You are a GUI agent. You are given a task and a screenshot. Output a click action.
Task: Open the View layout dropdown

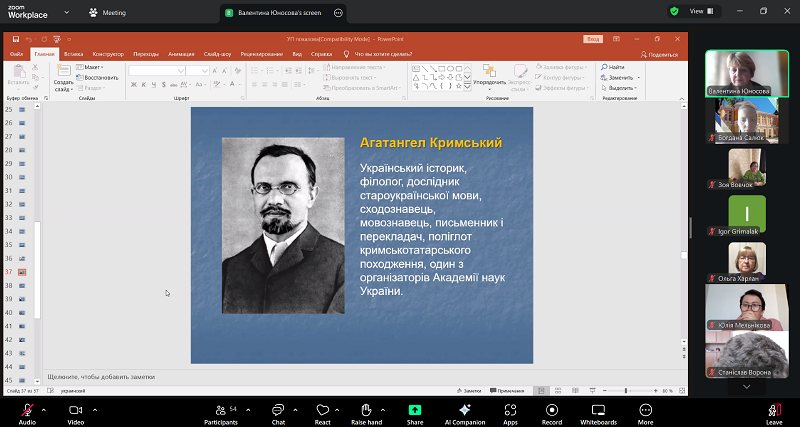[702, 11]
